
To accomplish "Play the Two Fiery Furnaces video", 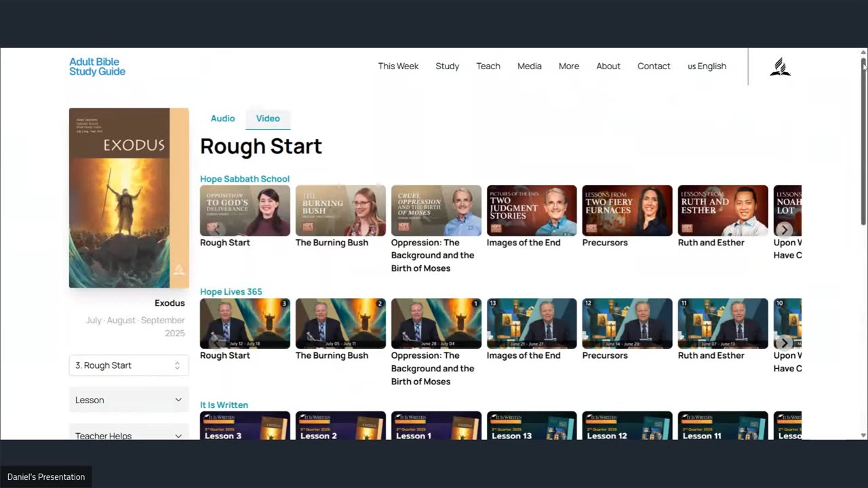I will [x=627, y=210].
